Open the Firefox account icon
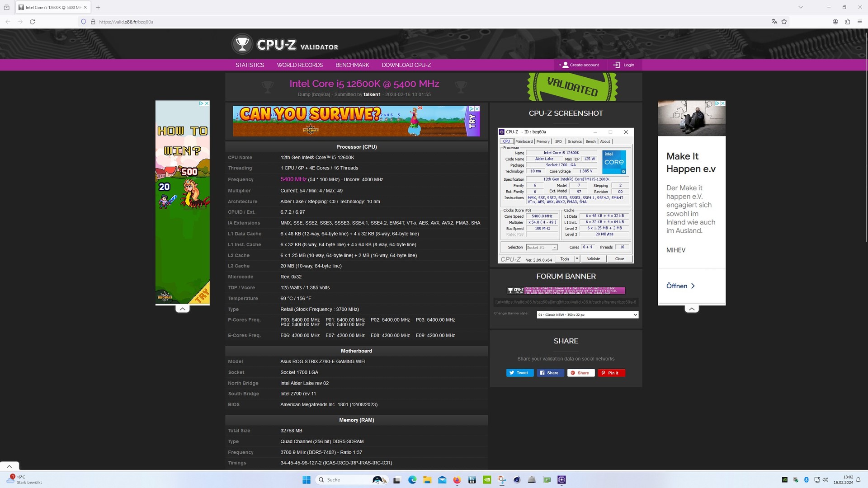Screen dimensions: 868x488 [x=835, y=22]
